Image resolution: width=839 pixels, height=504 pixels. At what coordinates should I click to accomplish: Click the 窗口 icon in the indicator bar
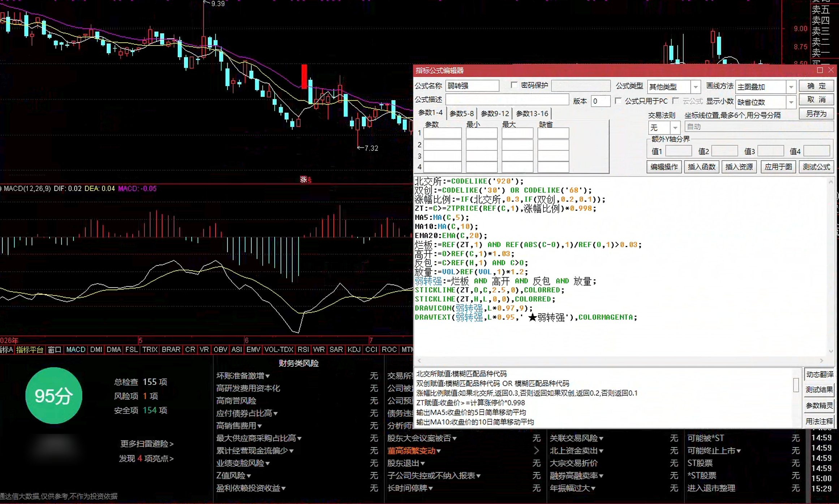pos(55,349)
